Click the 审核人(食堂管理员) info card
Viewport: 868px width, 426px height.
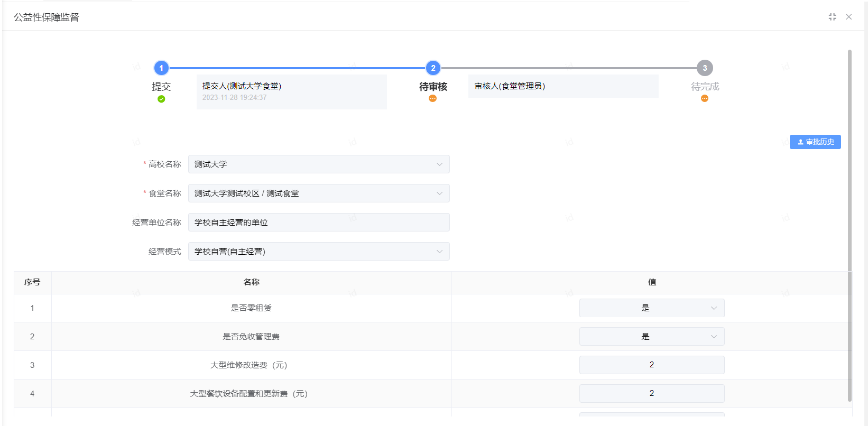point(563,86)
